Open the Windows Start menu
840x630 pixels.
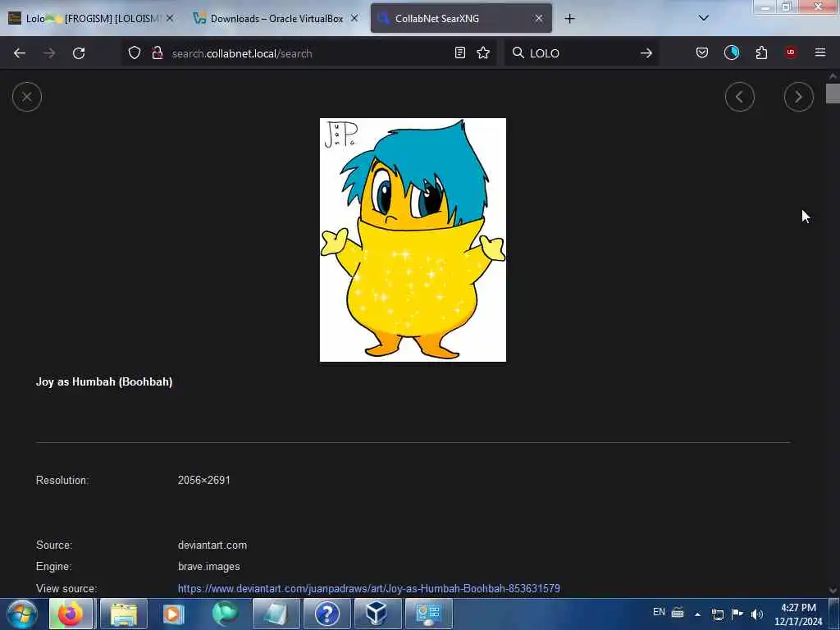22,614
